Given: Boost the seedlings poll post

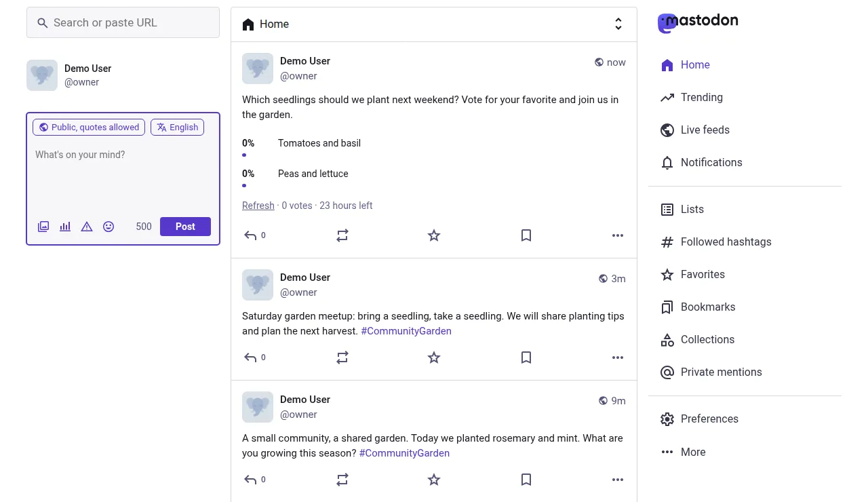Looking at the screenshot, I should 342,235.
